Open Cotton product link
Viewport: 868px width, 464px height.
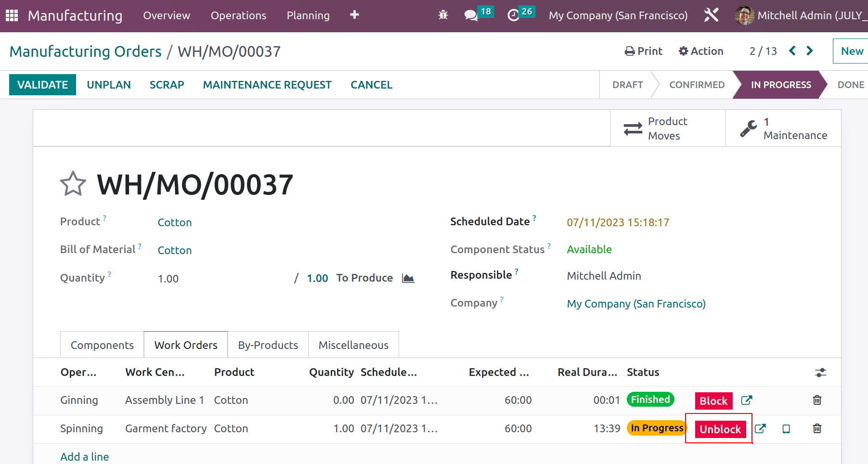point(175,222)
